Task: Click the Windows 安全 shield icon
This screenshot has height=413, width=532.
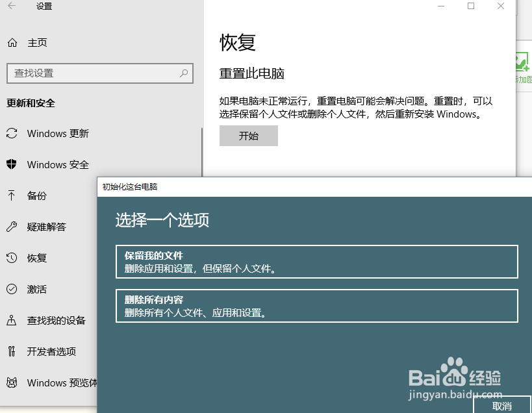Action: click(x=12, y=164)
